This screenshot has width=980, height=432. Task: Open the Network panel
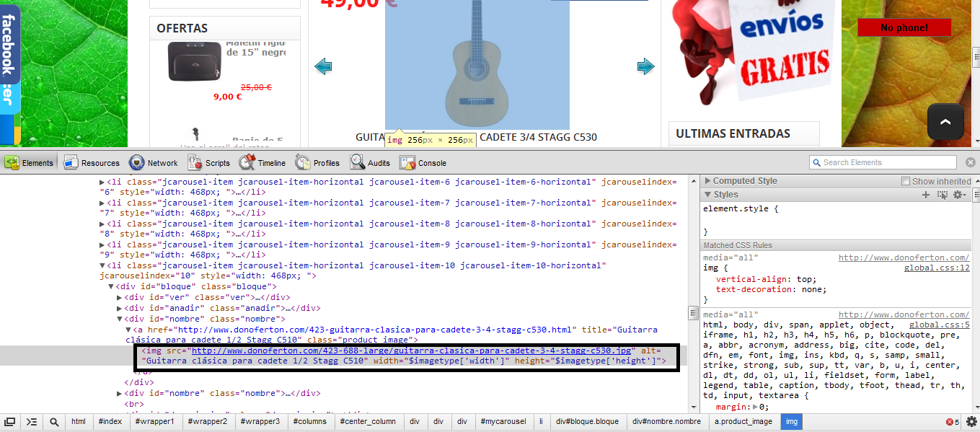point(154,162)
